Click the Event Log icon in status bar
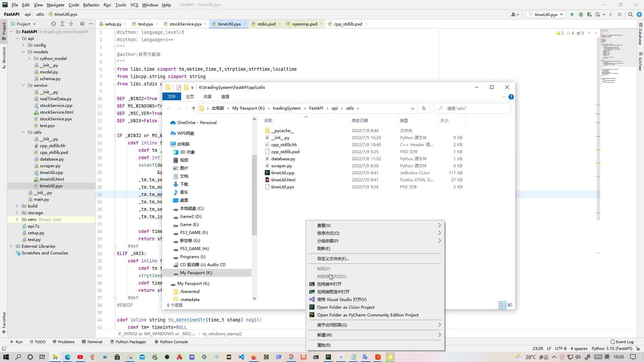This screenshot has height=362, width=644. click(x=613, y=342)
